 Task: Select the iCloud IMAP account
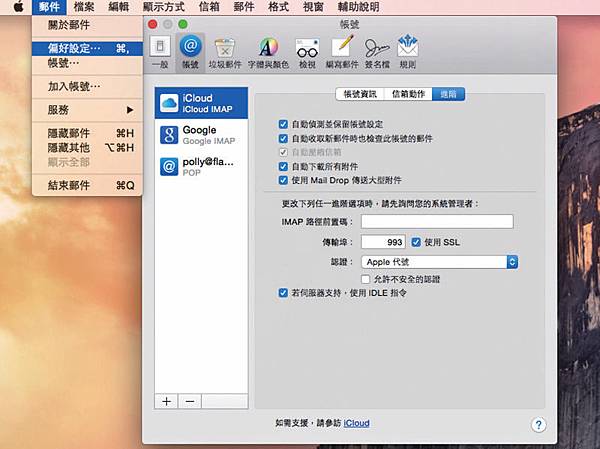(201, 103)
